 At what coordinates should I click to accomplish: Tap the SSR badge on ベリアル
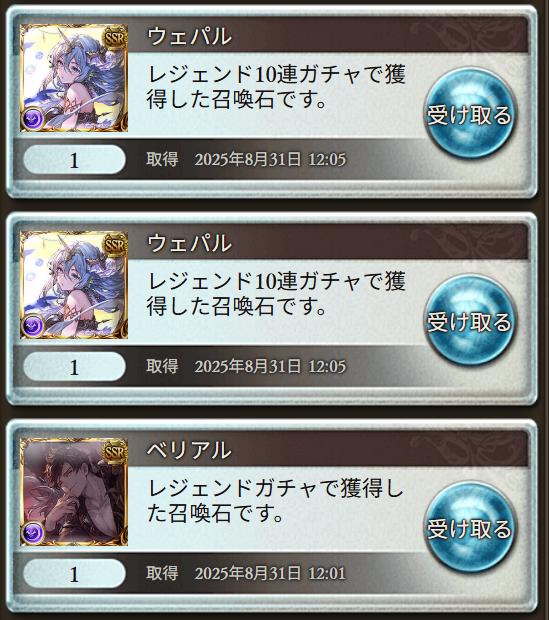point(115,452)
